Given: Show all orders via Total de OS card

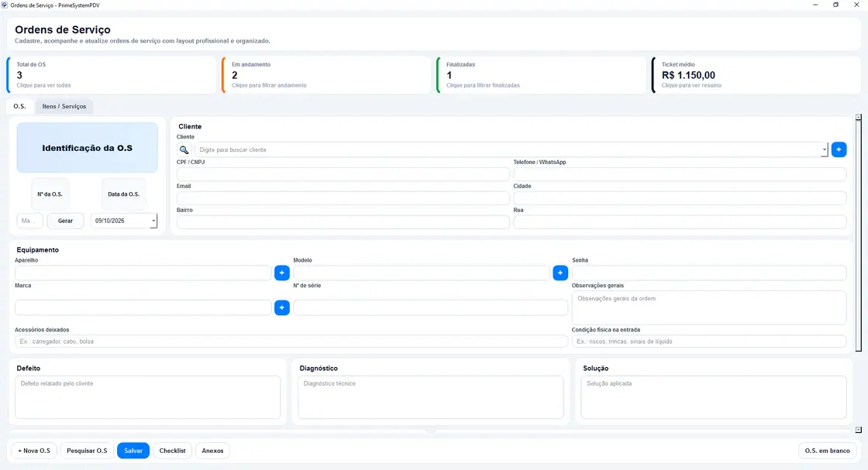Looking at the screenshot, I should (112, 74).
